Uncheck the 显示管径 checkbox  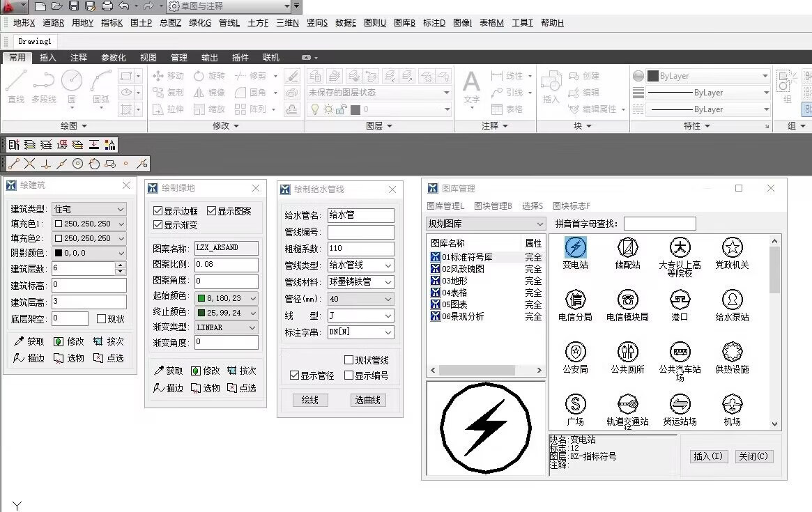295,375
